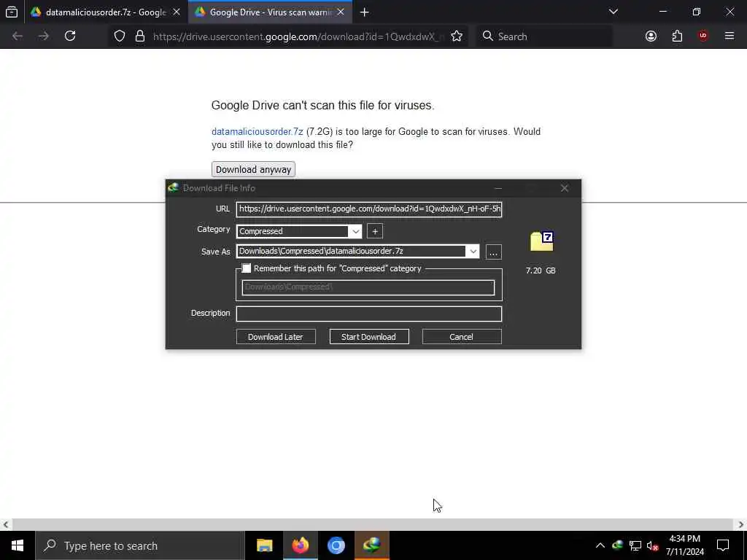
Task: Click the IDM system tray icon
Action: click(x=617, y=545)
